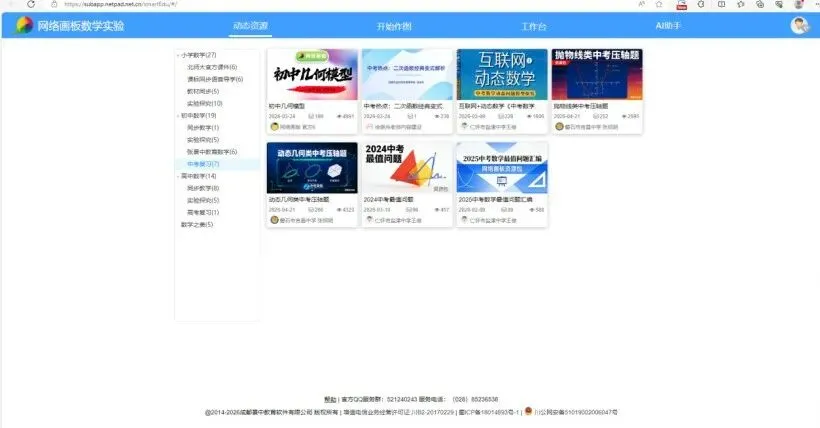Open the browser extensions puzzle icon

click(x=701, y=4)
